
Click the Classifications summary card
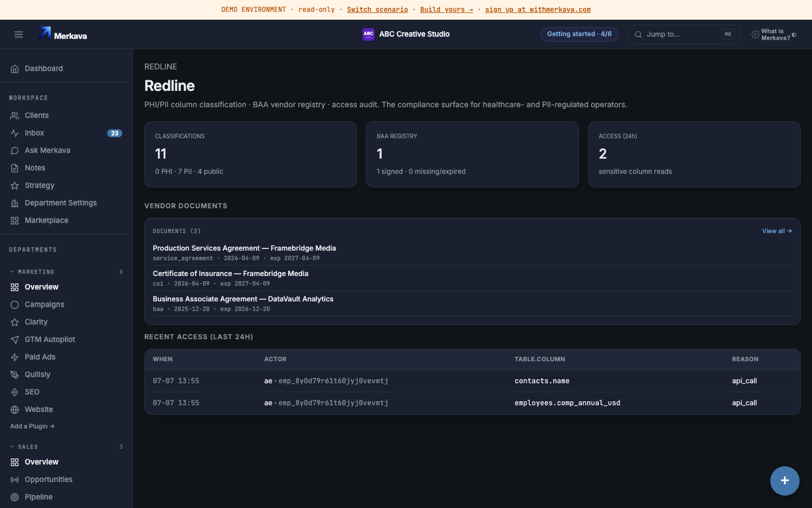click(250, 155)
